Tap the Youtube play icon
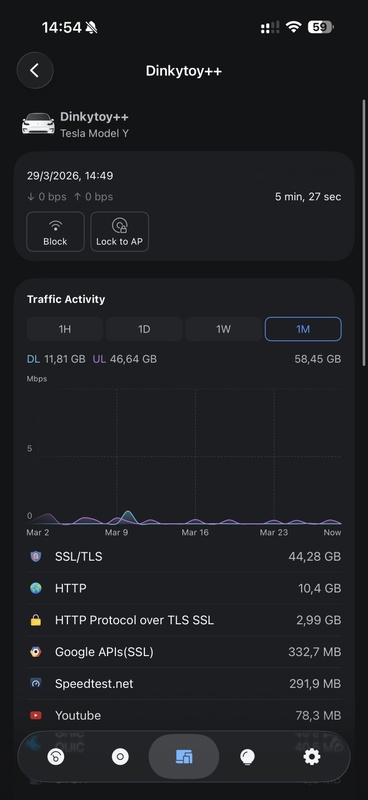 point(36,715)
